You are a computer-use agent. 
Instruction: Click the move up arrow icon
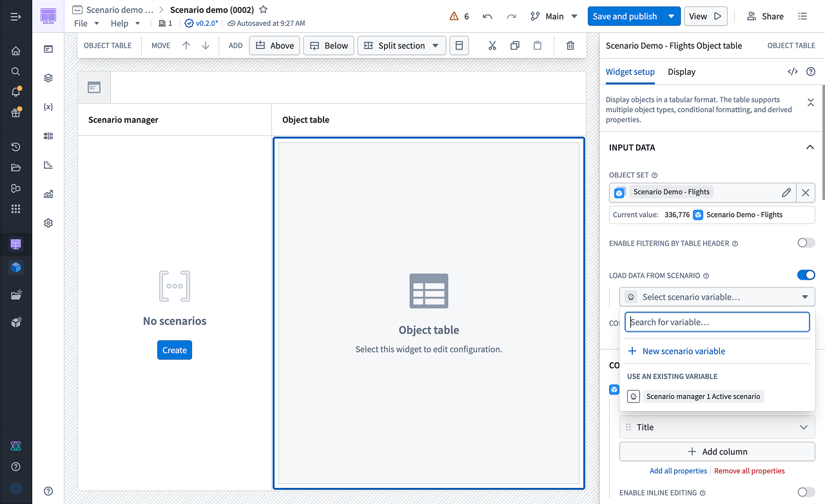click(186, 46)
